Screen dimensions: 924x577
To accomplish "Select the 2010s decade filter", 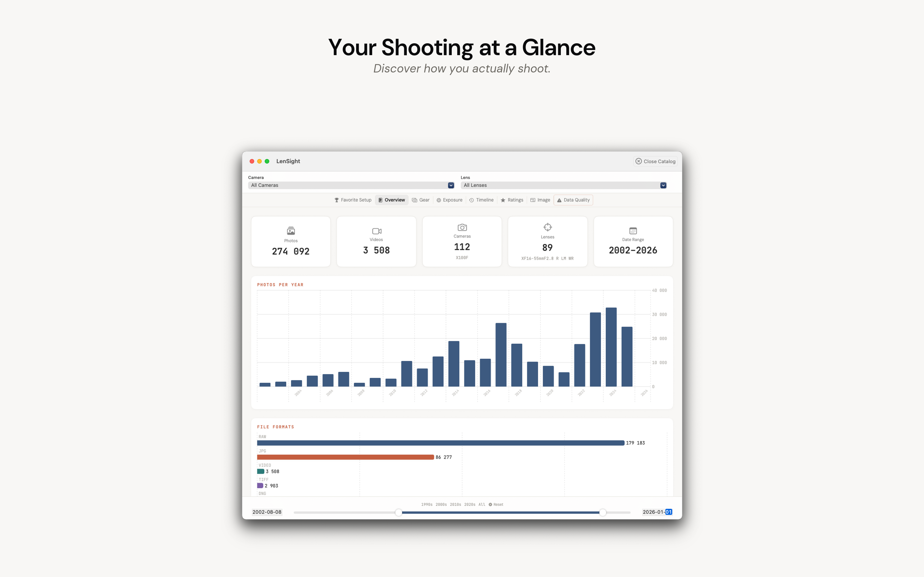I will click(x=456, y=504).
